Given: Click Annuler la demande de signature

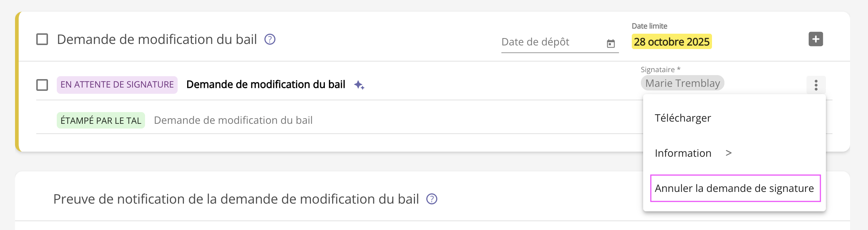Looking at the screenshot, I should pyautogui.click(x=734, y=188).
